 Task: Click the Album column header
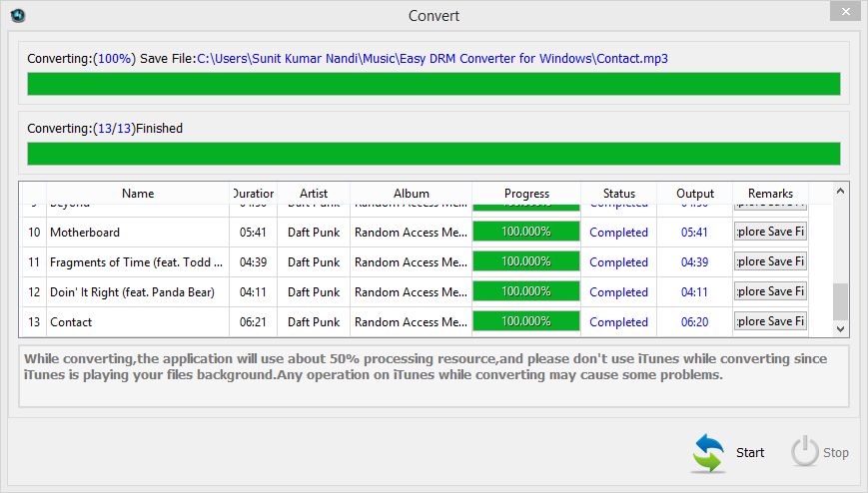point(411,194)
